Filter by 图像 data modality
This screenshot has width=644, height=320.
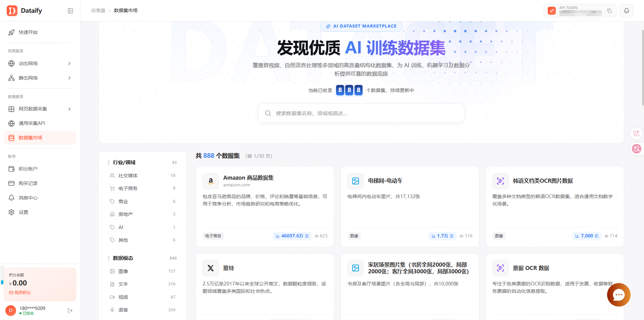tap(143, 271)
